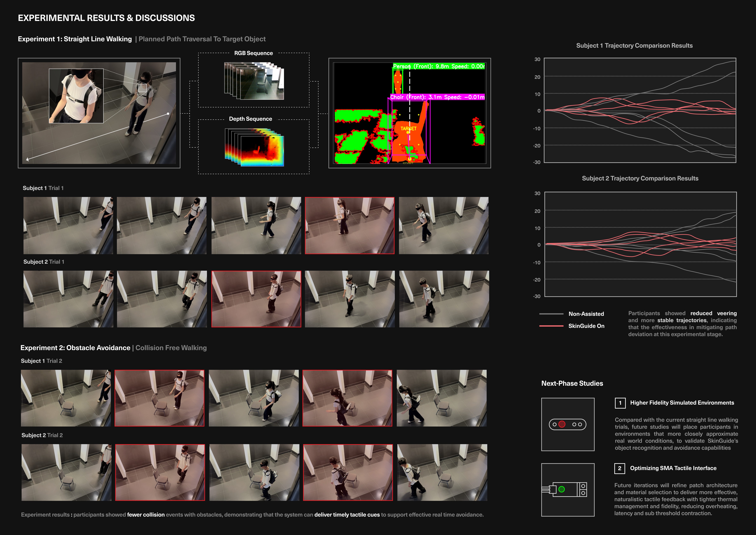Select the Depth Sequence heatmap stack

click(254, 147)
